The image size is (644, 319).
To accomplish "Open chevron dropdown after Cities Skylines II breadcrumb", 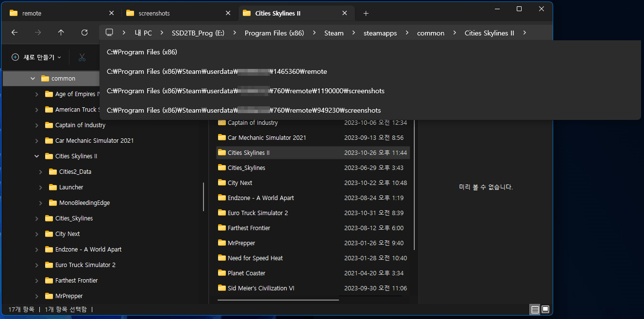I will (x=525, y=33).
